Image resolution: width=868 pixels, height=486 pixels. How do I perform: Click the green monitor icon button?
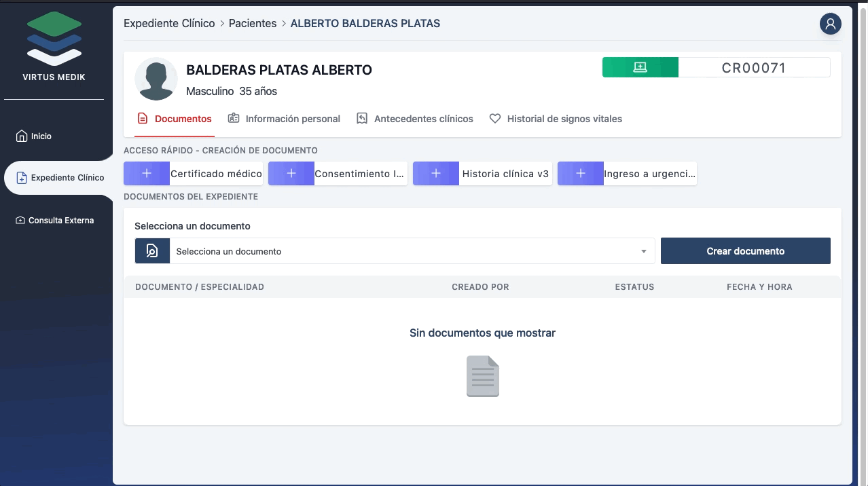(x=640, y=67)
